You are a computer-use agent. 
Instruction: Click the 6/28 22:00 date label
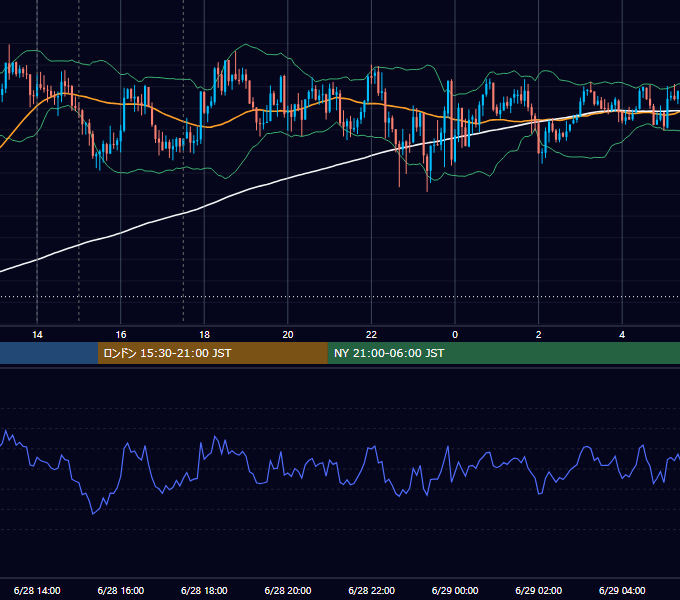point(372,590)
